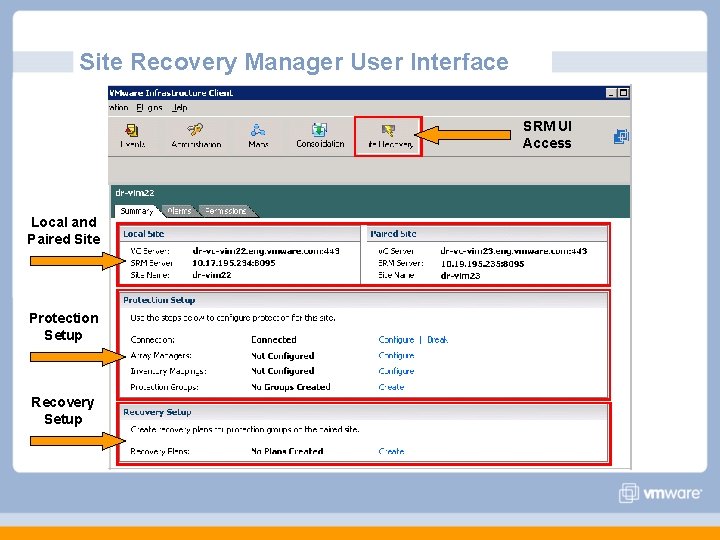
Task: Select paired Site Name dr-vim23
Action: [460, 276]
